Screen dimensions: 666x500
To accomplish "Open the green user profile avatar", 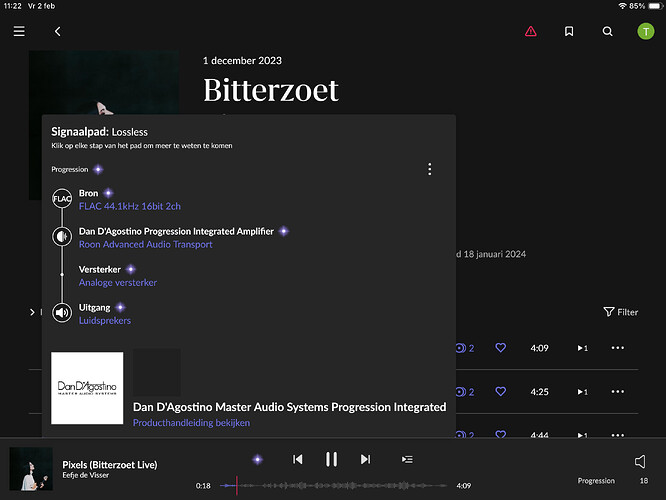I will point(645,31).
